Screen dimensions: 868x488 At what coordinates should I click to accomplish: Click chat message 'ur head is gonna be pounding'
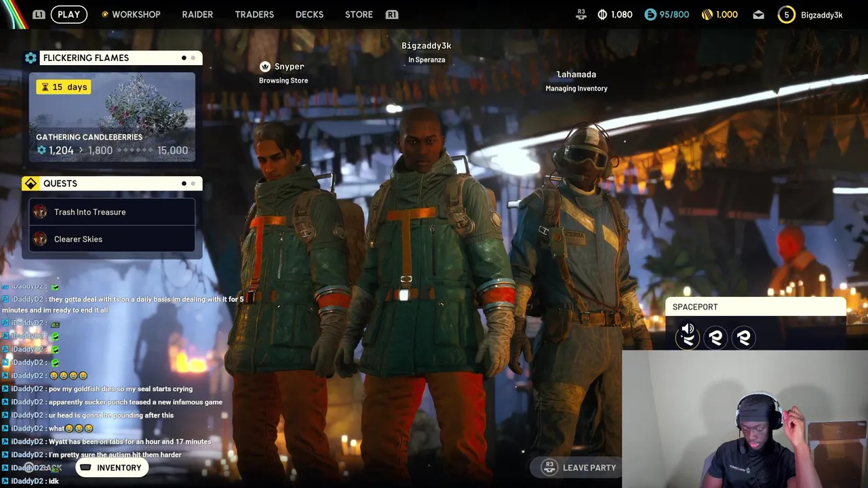tap(87, 415)
